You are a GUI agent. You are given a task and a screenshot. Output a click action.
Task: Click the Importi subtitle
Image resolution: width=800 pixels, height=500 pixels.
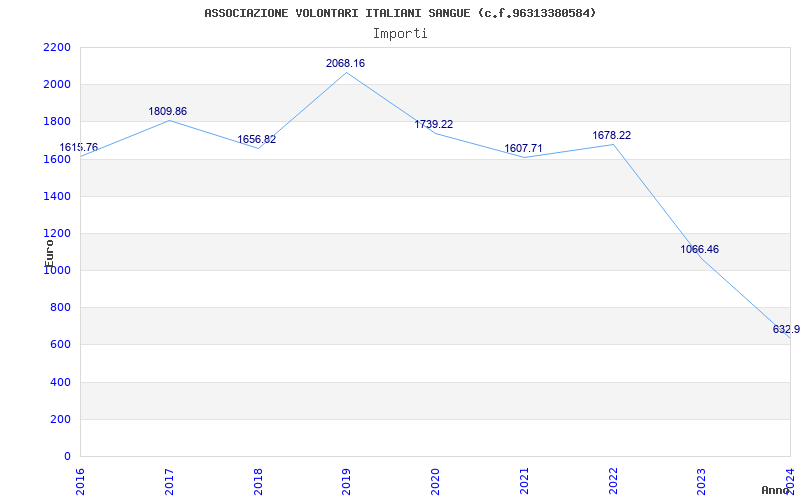coord(400,34)
